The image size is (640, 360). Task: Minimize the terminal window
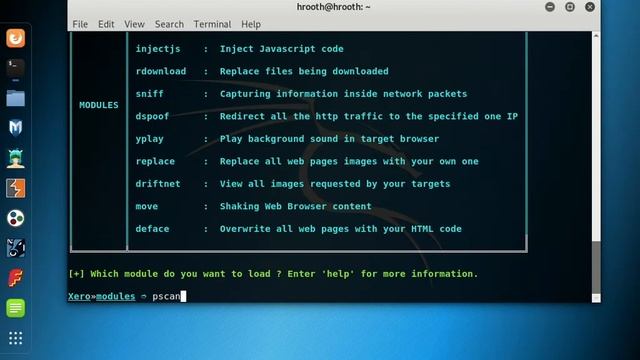[x=550, y=7]
